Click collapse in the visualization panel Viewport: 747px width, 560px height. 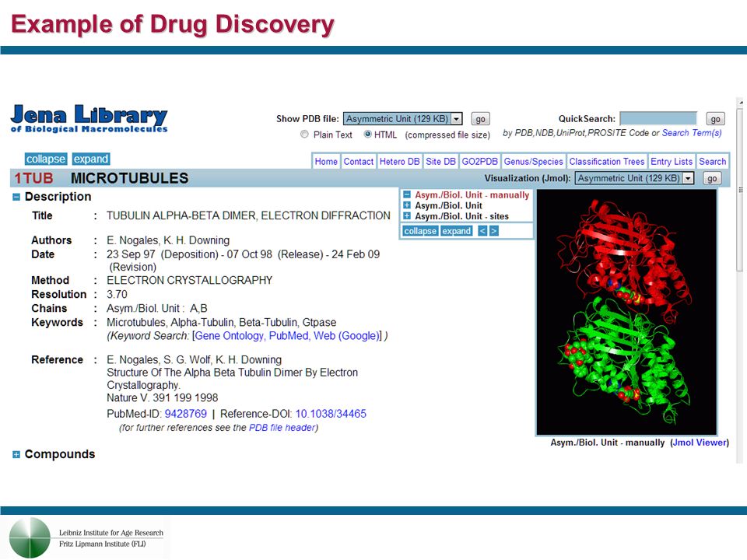click(x=420, y=231)
